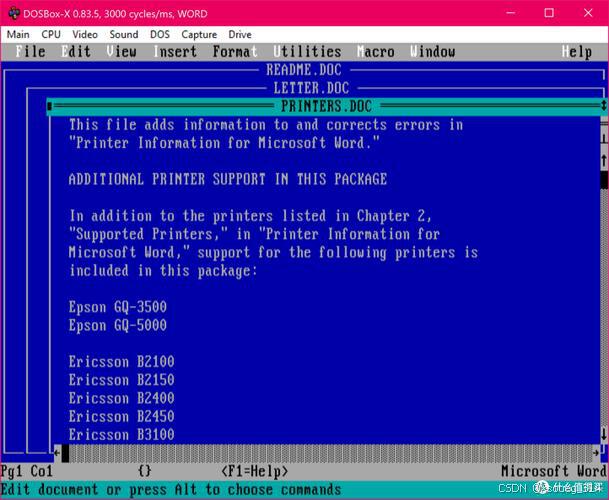Open the Insert menu in Word
The width and height of the screenshot is (609, 500).
tap(175, 52)
